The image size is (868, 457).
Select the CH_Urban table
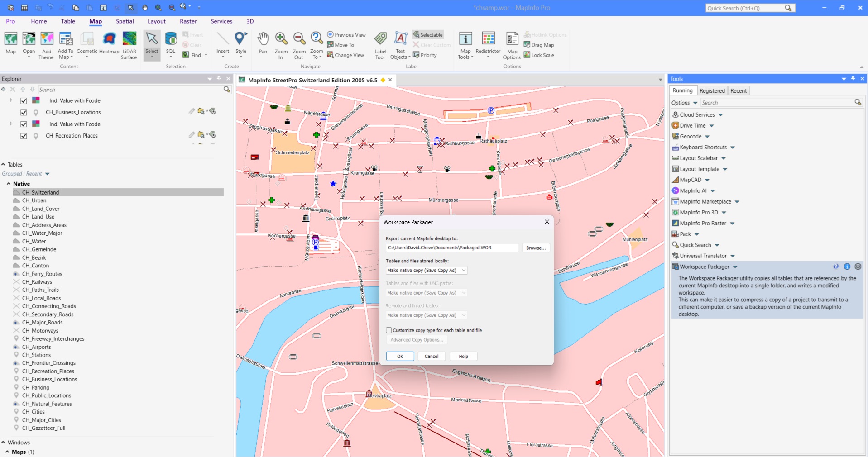[x=34, y=200]
